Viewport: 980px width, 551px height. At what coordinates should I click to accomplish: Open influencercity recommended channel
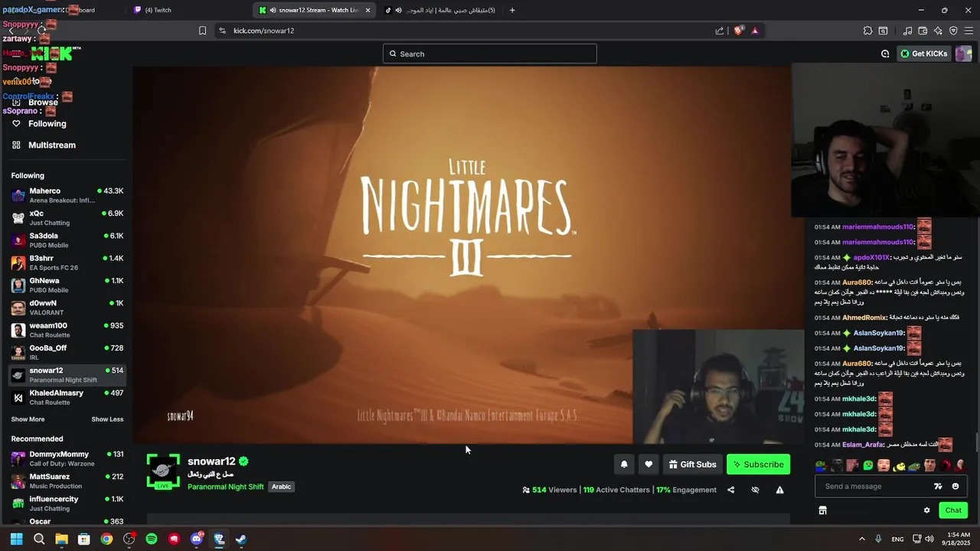(x=67, y=504)
